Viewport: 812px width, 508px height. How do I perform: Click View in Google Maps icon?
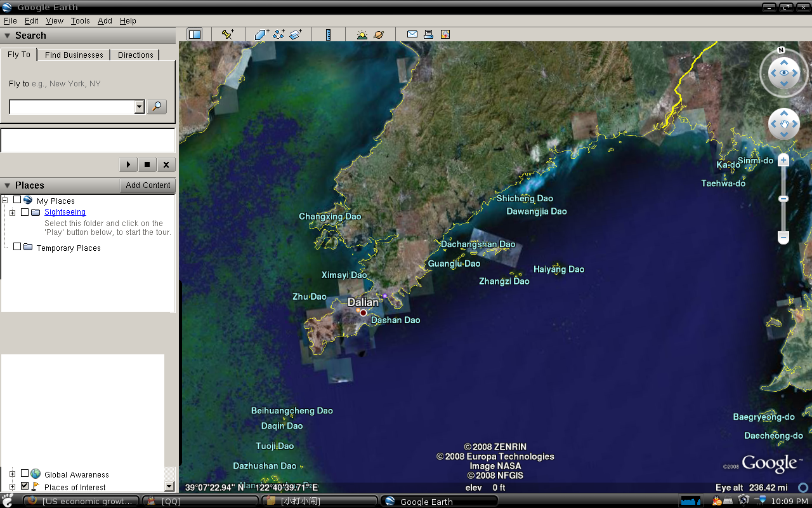pos(445,34)
